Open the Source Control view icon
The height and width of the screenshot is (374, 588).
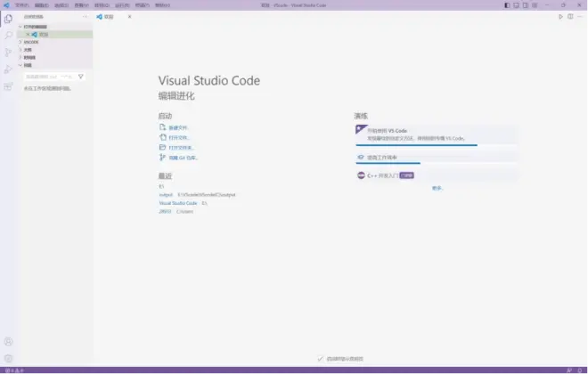8,53
